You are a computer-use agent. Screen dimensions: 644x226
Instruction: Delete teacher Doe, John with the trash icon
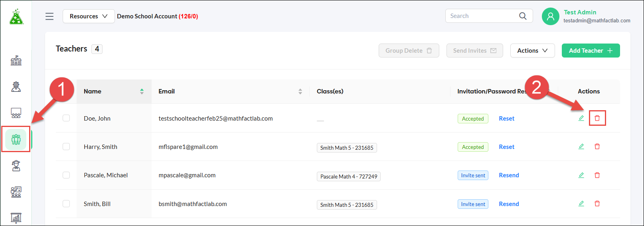point(597,118)
